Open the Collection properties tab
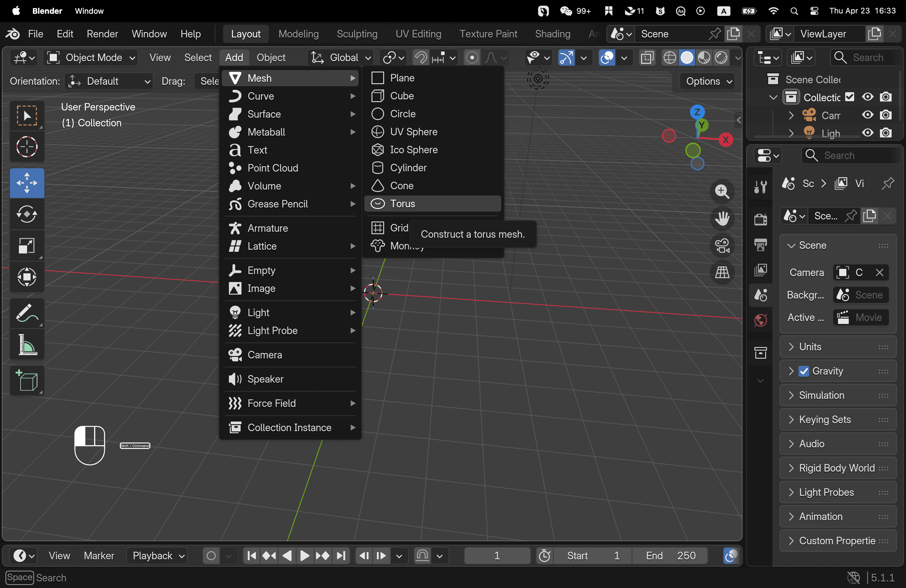906x588 pixels. 760,353
